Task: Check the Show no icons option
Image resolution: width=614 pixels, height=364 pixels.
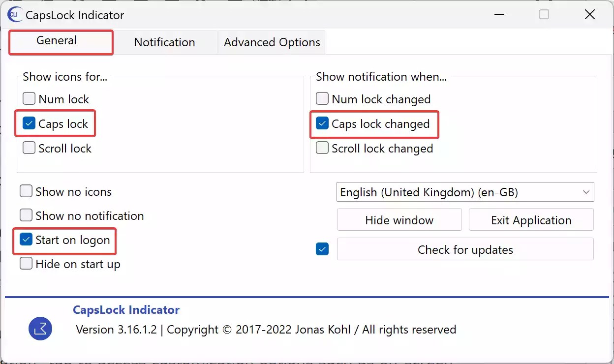Action: coord(26,191)
